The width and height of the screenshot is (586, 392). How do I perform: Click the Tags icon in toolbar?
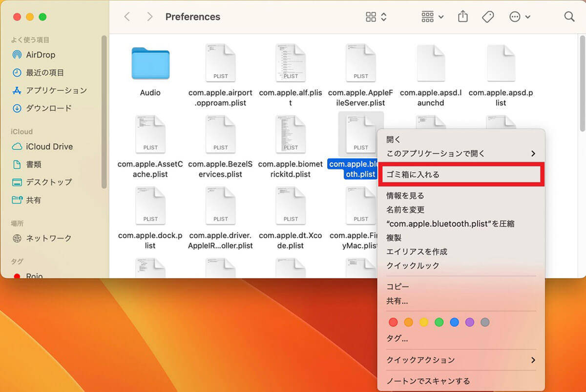[x=487, y=17]
